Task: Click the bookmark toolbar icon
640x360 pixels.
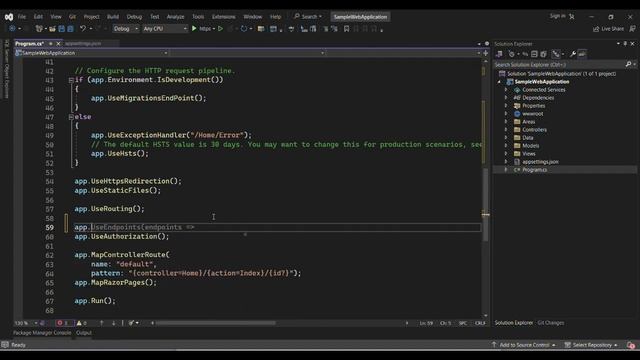Action: (346, 29)
